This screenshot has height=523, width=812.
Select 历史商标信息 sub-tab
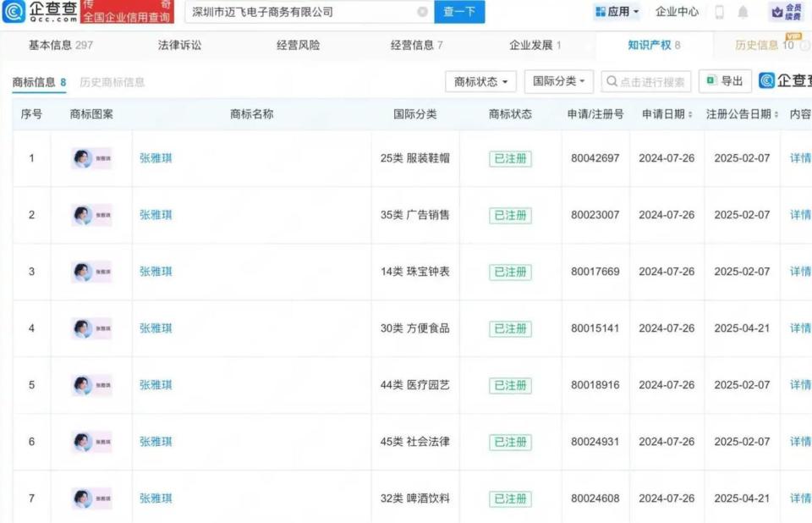(112, 82)
